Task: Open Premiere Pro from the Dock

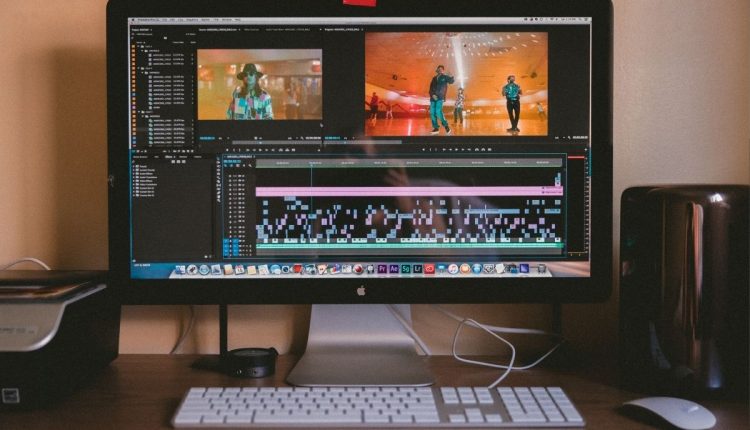Action: pyautogui.click(x=382, y=269)
